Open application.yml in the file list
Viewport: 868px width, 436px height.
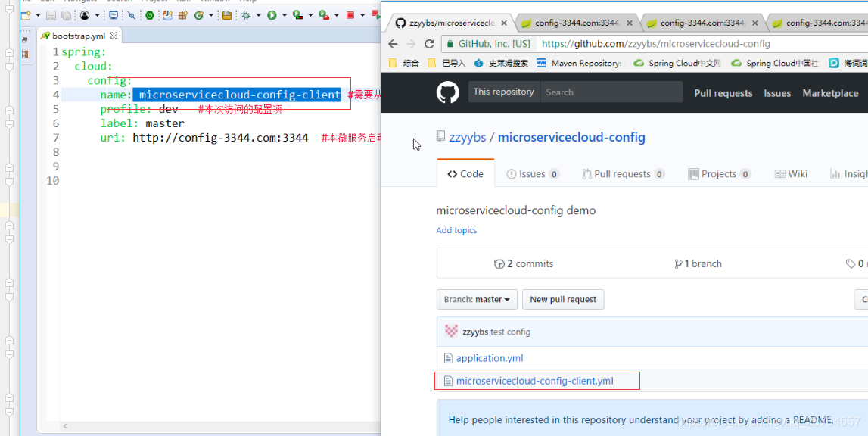tap(490, 358)
